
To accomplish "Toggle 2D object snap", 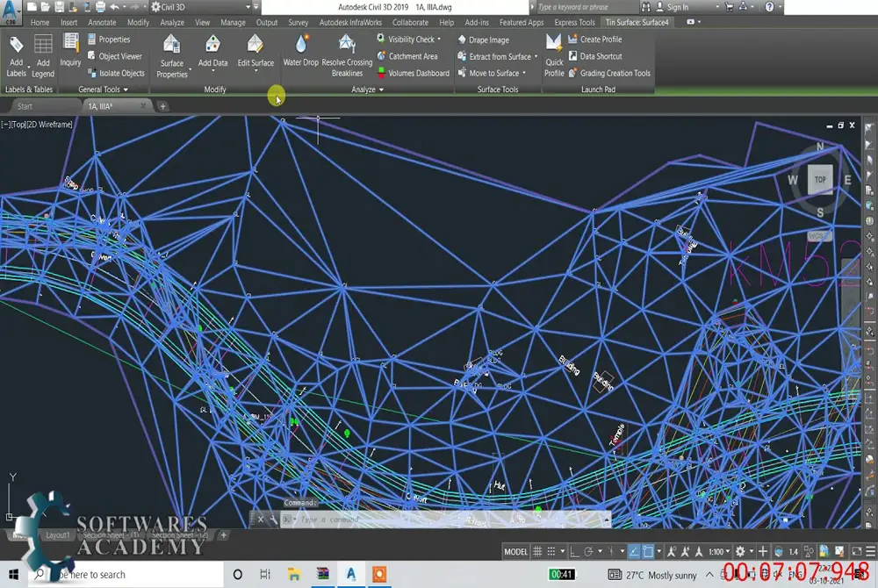I will click(648, 552).
